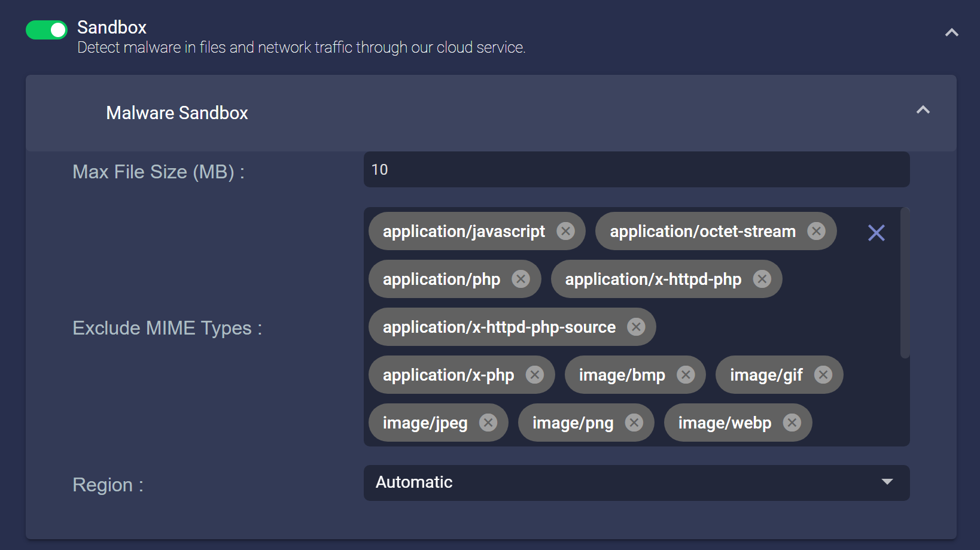
Task: Delete the application/x-php tag
Action: click(x=534, y=375)
